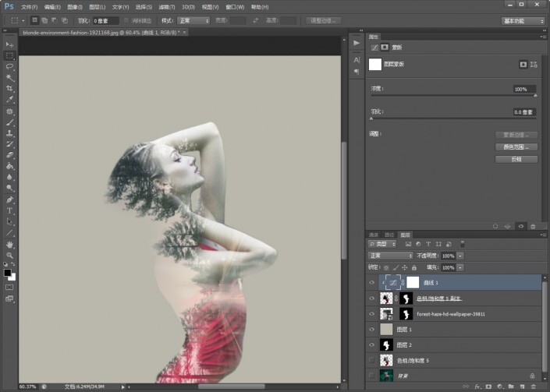
Task: Hide the 曲线 1 layer
Action: click(x=371, y=282)
